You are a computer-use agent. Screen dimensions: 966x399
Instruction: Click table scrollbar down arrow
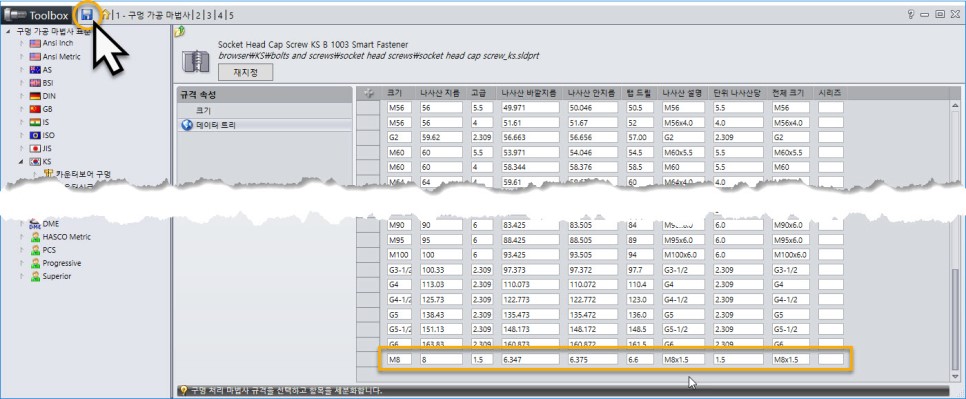956,376
